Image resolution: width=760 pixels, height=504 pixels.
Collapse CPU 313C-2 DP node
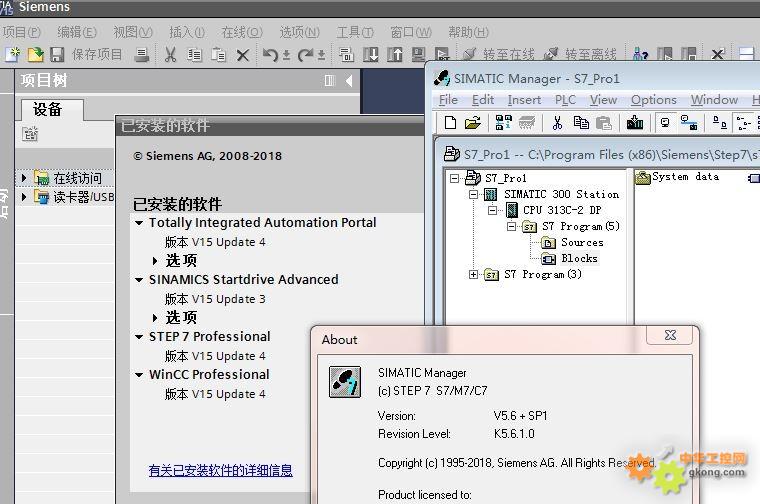[492, 210]
